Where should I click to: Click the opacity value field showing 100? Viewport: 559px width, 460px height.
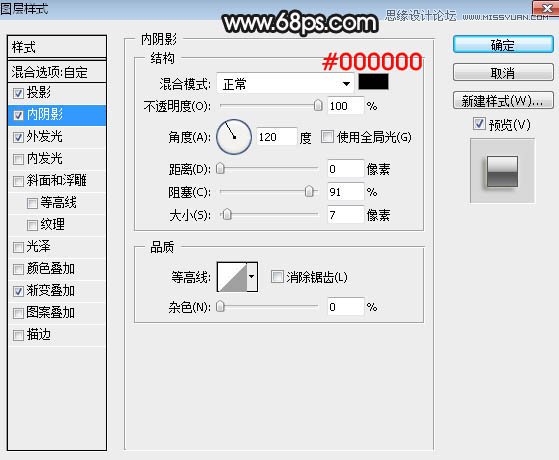(345, 106)
